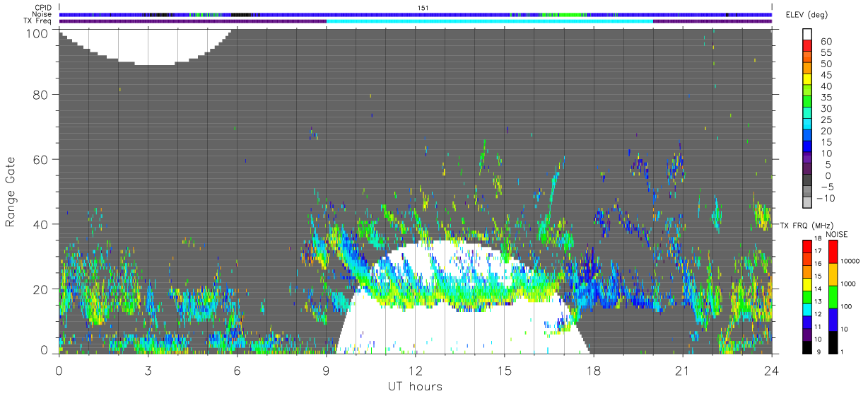Pick the cyan segment of ELEV colorbar
The height and width of the screenshot is (401, 868).
807,125
